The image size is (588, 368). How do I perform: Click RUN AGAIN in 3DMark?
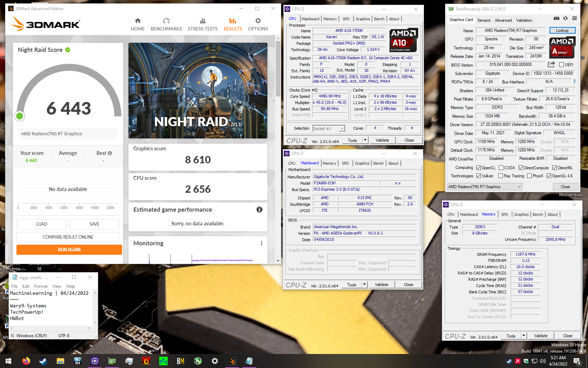[x=69, y=250]
